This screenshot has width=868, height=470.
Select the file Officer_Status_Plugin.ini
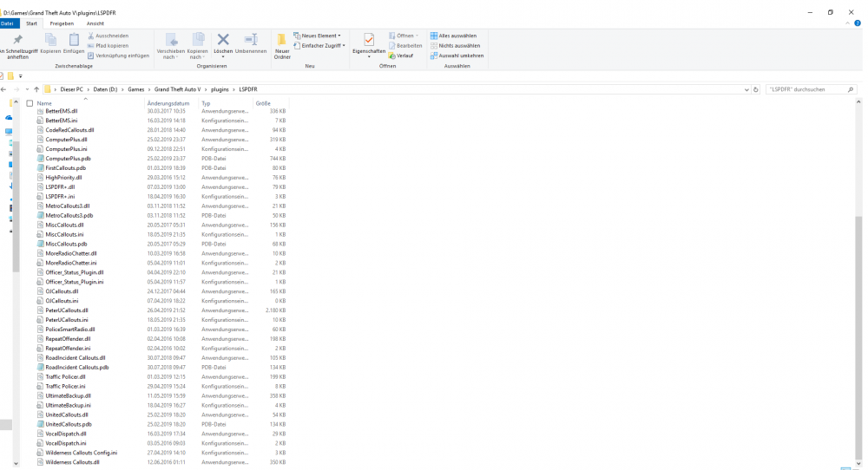(x=74, y=282)
